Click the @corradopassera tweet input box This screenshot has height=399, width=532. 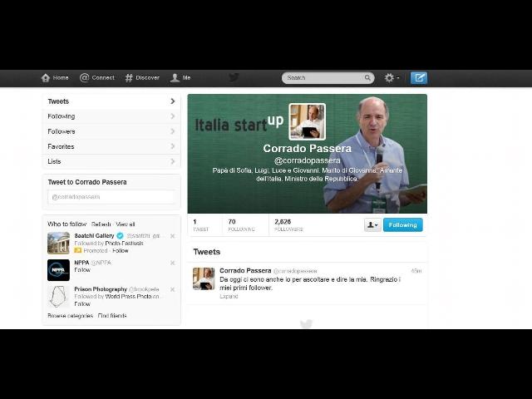(111, 197)
